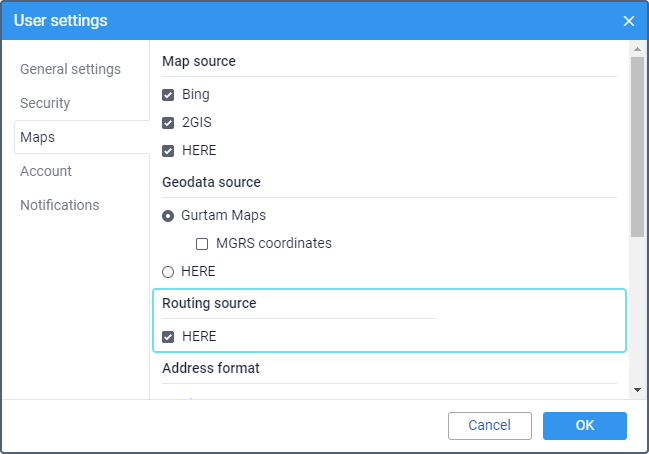649x454 pixels.
Task: Open the Account tab
Action: 48,171
